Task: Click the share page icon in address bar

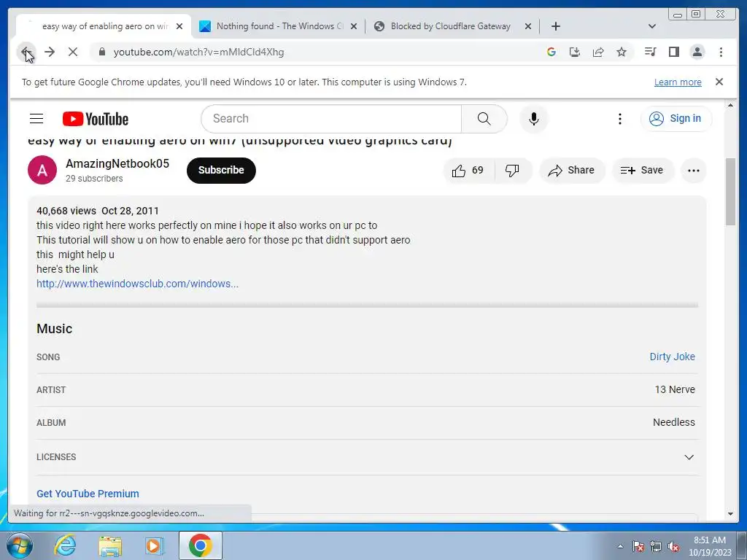Action: coord(598,52)
